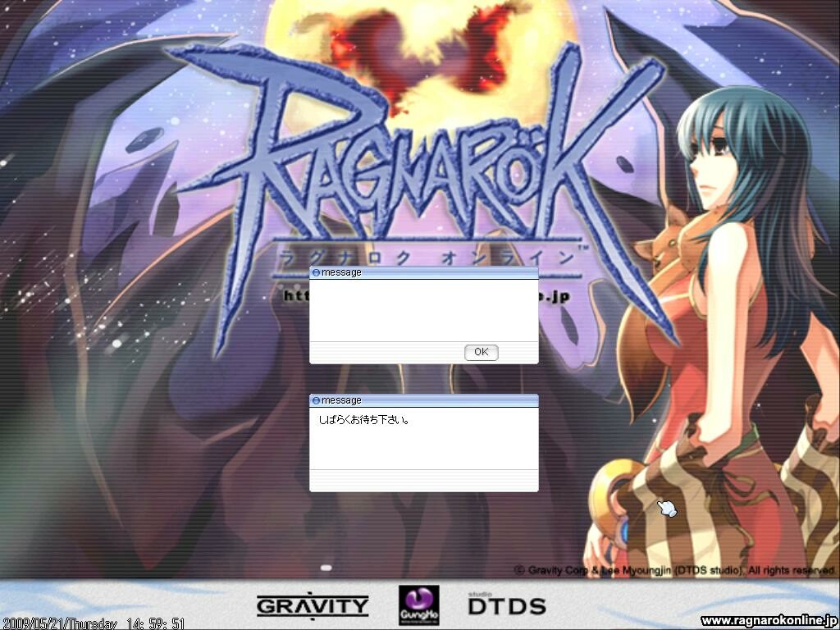Click the round icon on lower message title
Viewport: 840px width, 630px height.
tap(316, 400)
